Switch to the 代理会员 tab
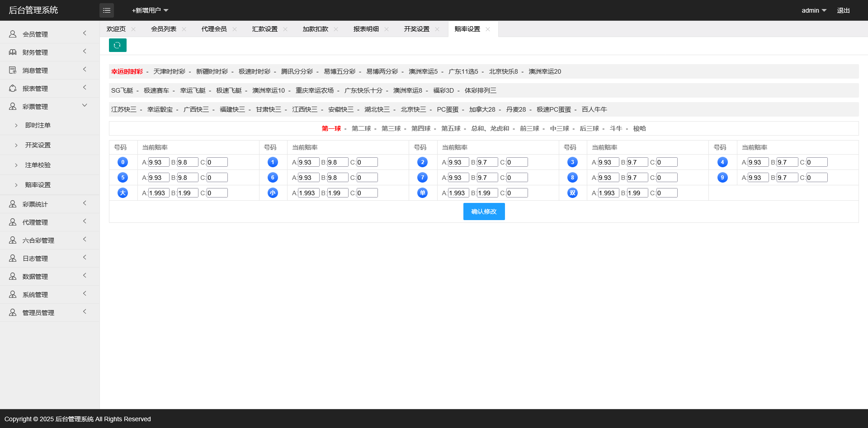 coord(214,29)
